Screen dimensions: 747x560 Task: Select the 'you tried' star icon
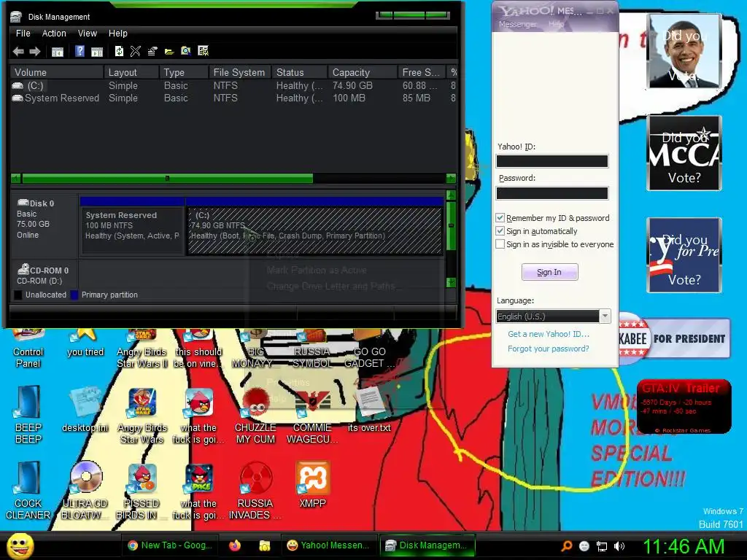click(85, 343)
